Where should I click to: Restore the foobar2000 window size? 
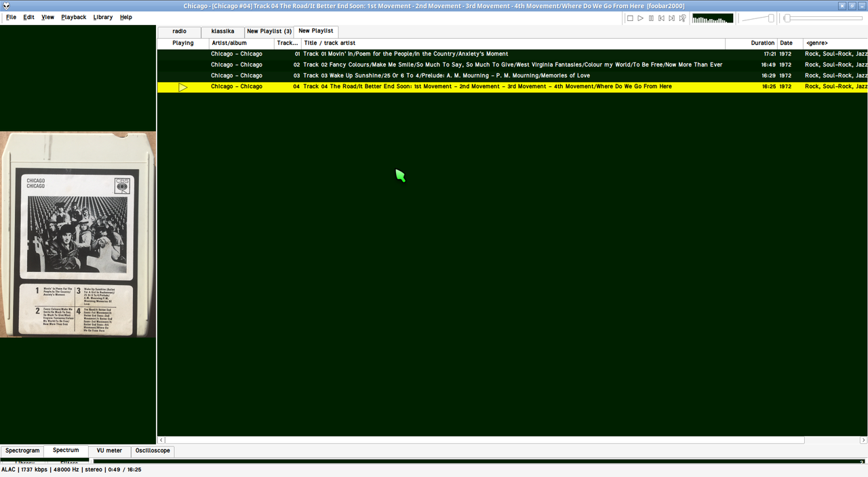(852, 6)
